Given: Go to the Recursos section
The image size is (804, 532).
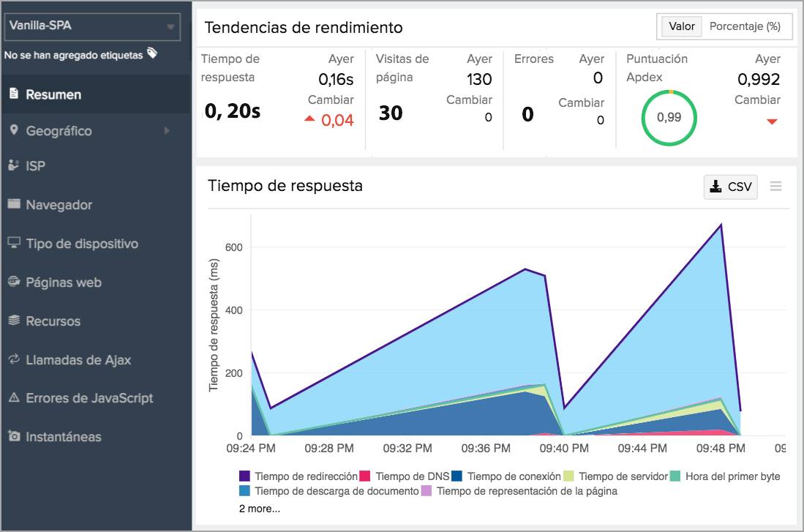Looking at the screenshot, I should [x=96, y=321].
